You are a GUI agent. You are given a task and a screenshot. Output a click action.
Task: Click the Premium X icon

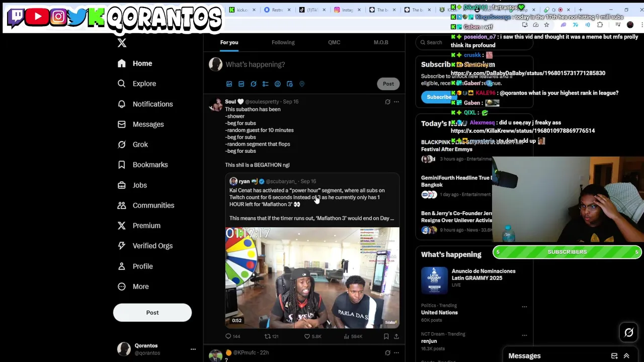tap(121, 225)
